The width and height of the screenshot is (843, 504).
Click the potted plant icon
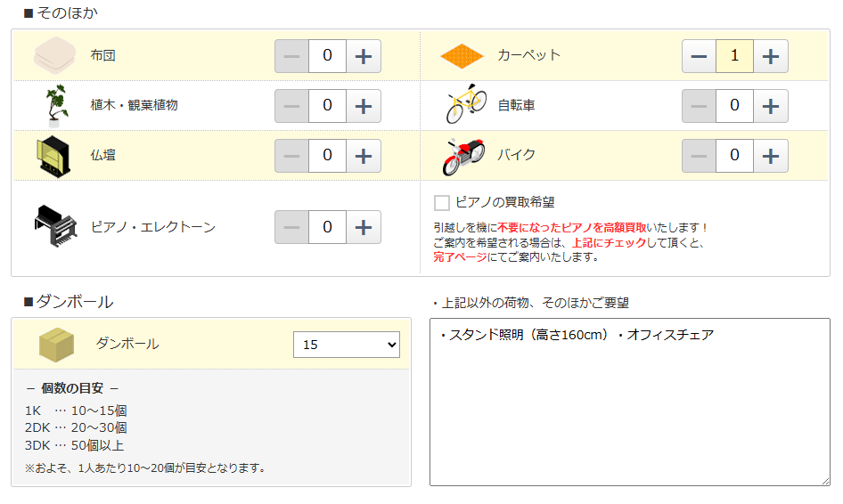click(57, 105)
